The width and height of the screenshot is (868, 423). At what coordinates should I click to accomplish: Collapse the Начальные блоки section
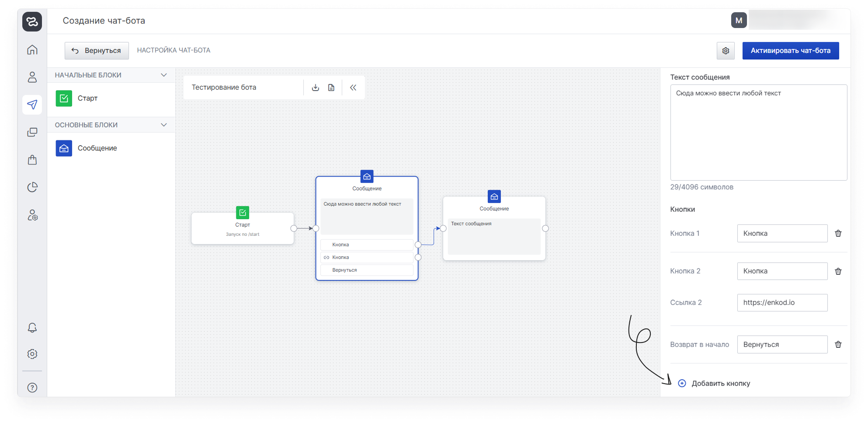click(164, 75)
